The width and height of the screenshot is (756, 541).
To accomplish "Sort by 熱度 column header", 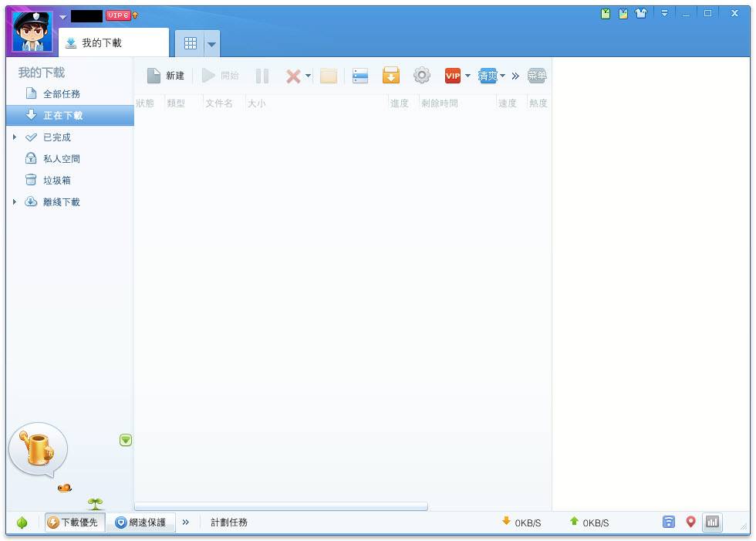I will point(538,103).
